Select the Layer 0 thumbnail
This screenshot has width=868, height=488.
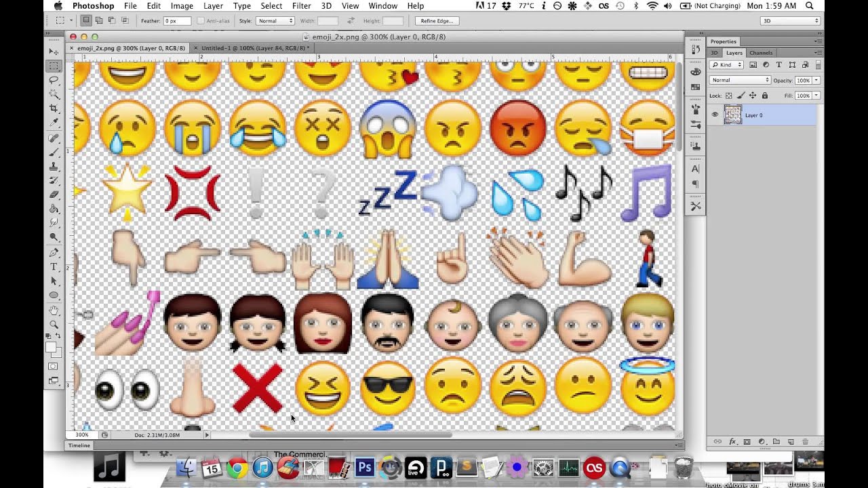pyautogui.click(x=733, y=115)
